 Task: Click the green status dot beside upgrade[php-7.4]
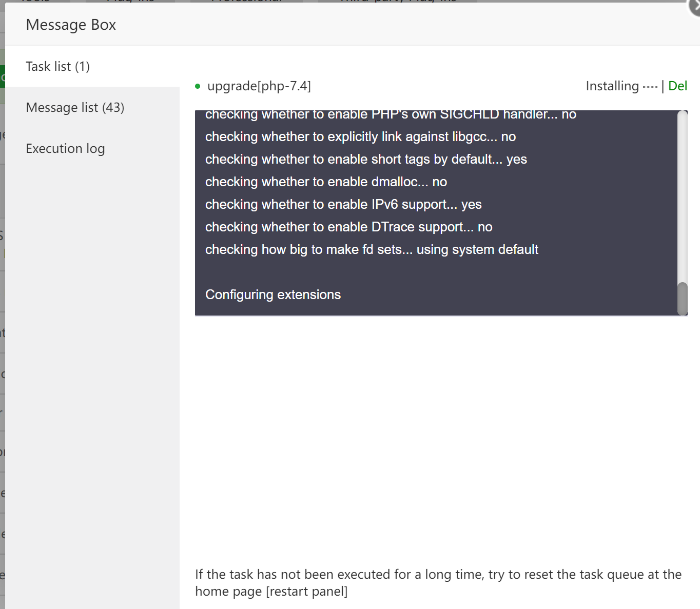pyautogui.click(x=198, y=86)
